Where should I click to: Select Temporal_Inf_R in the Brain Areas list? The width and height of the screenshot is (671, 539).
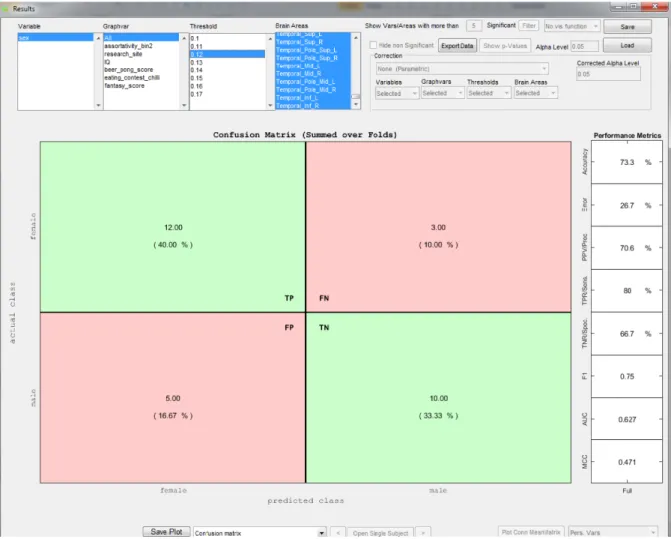(x=313, y=106)
